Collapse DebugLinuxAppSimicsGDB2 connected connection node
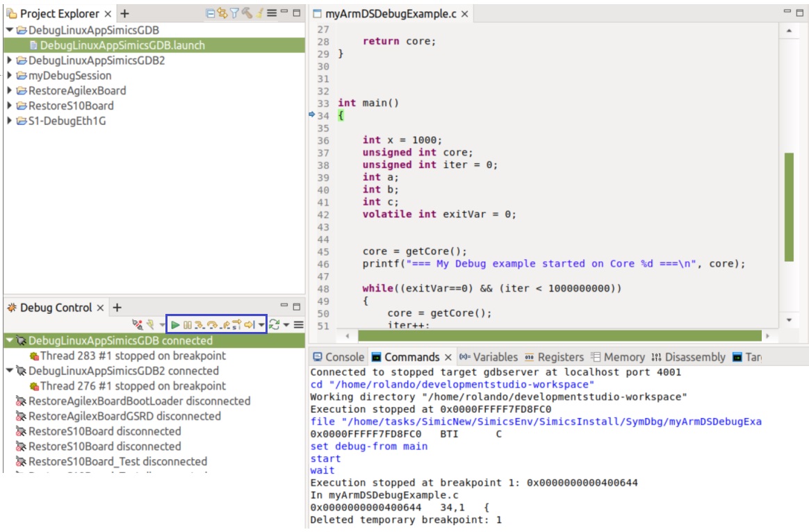The height and width of the screenshot is (532, 809). click(x=9, y=371)
